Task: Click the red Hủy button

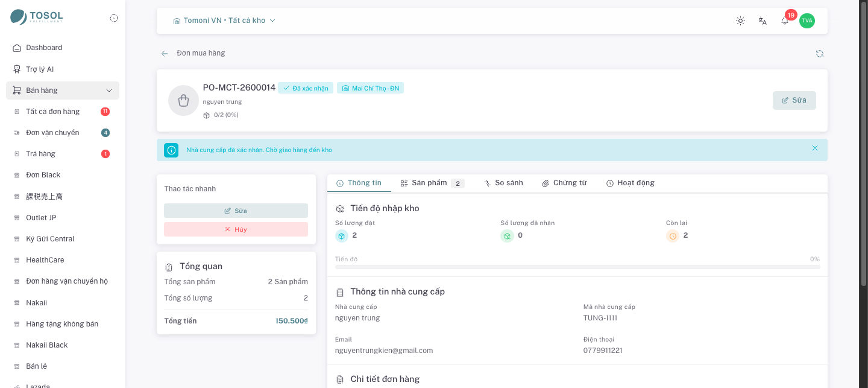Action: point(236,229)
